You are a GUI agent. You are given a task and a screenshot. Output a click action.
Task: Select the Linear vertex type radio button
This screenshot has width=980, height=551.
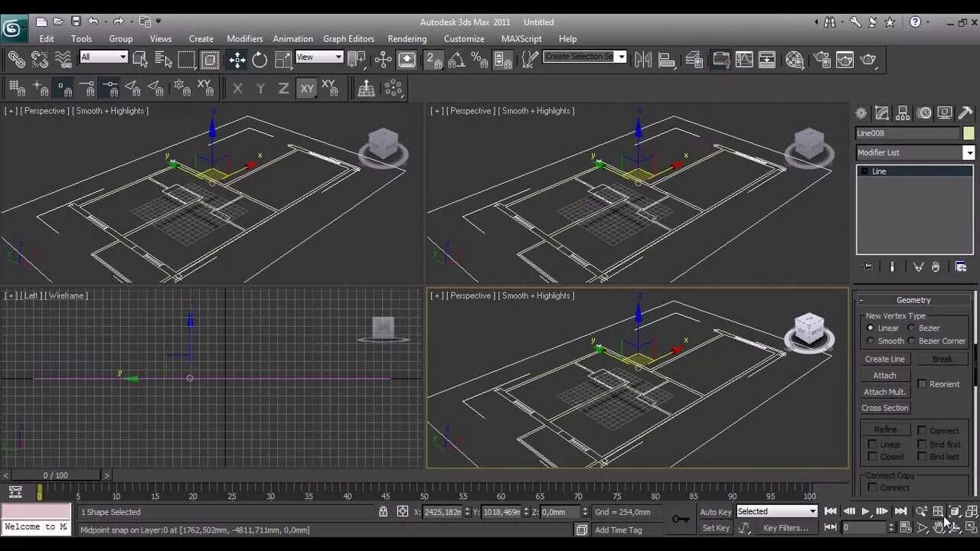click(871, 328)
